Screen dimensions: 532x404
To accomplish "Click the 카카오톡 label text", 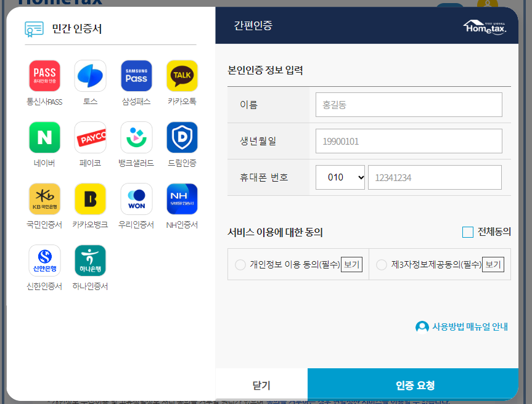I will pos(182,102).
